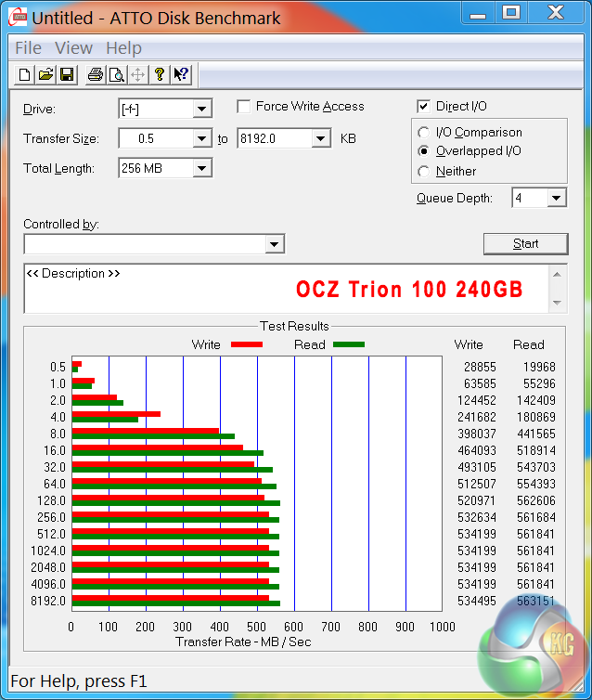This screenshot has width=592, height=700.
Task: Close the ATTO Disk Benchmark window
Action: (557, 12)
